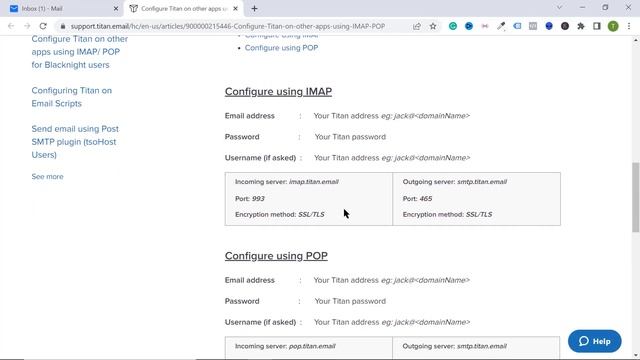Click IMAP section Email address label
The width and height of the screenshot is (640, 360).
(x=250, y=116)
